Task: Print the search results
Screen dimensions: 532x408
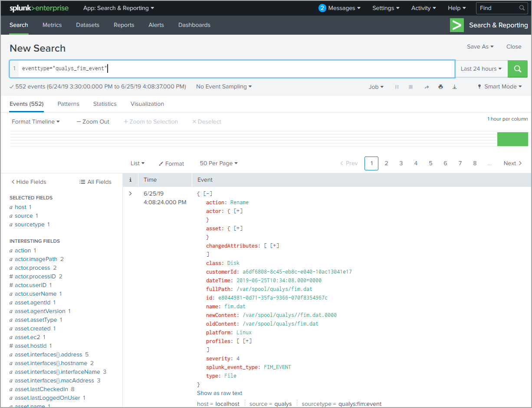Action: (x=440, y=87)
